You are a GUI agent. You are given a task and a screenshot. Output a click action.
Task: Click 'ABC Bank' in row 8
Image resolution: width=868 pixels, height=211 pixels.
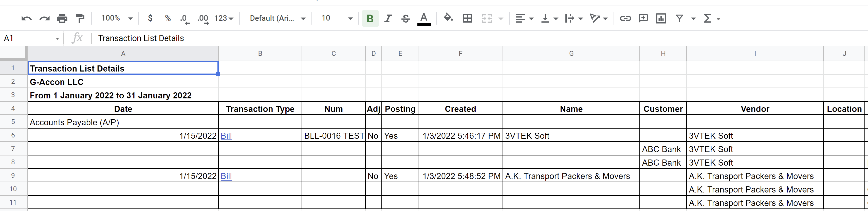point(663,163)
